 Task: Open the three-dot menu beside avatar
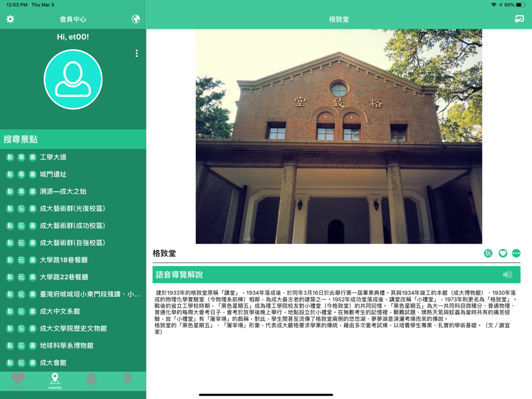pyautogui.click(x=137, y=53)
